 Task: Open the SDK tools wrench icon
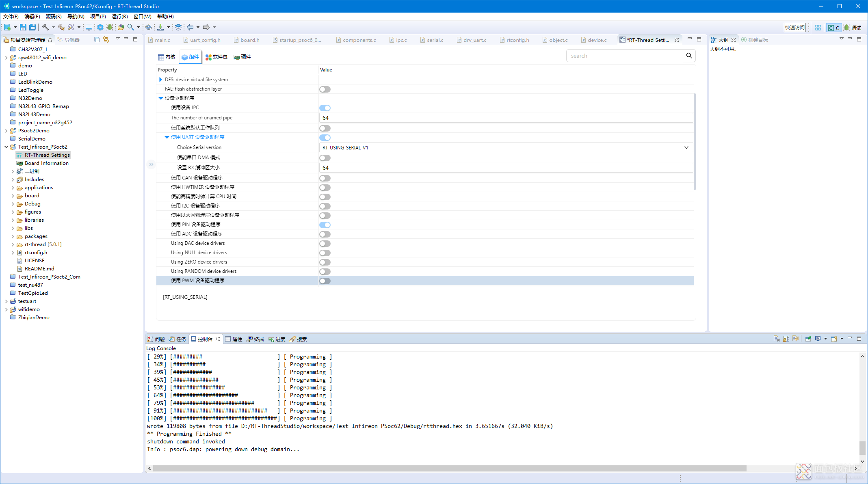coord(71,27)
